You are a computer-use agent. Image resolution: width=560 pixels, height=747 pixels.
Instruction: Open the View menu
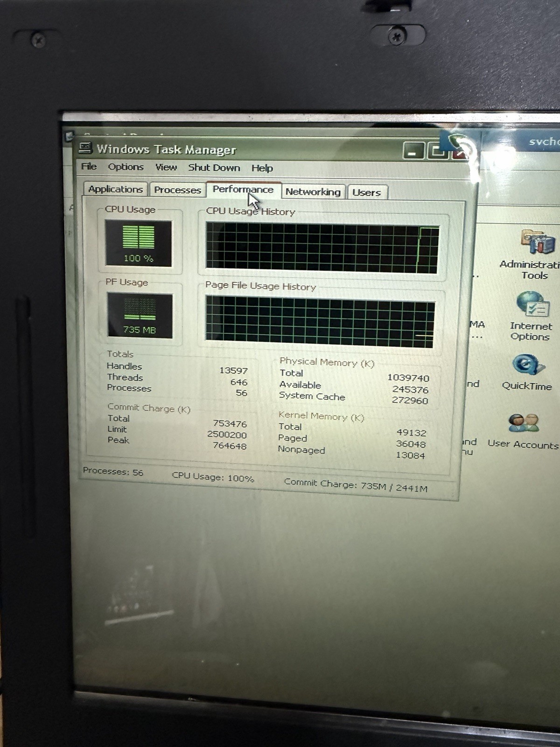[166, 167]
